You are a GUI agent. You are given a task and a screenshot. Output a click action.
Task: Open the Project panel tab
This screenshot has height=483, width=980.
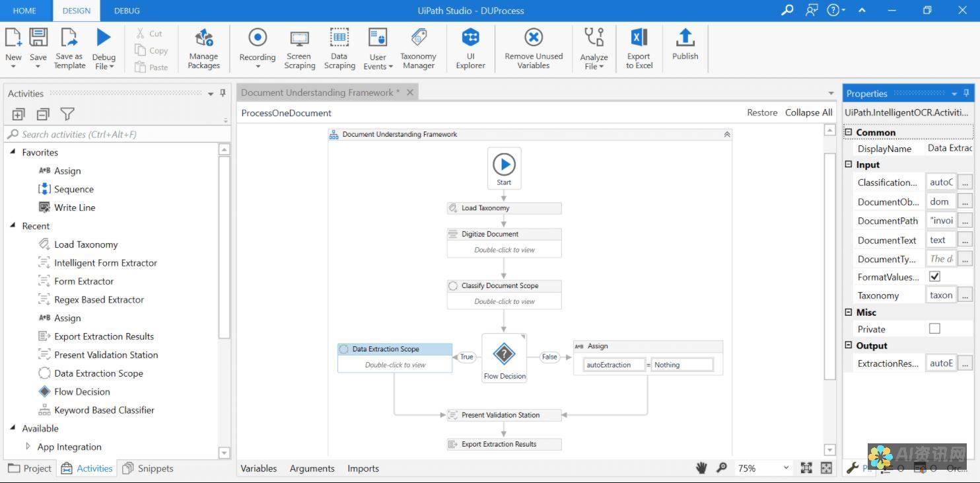[30, 468]
